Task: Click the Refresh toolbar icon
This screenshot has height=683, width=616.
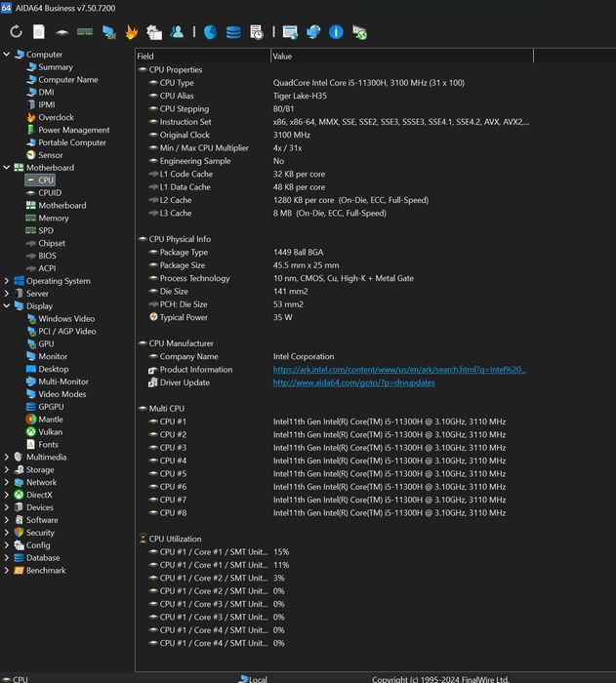Action: pyautogui.click(x=17, y=32)
